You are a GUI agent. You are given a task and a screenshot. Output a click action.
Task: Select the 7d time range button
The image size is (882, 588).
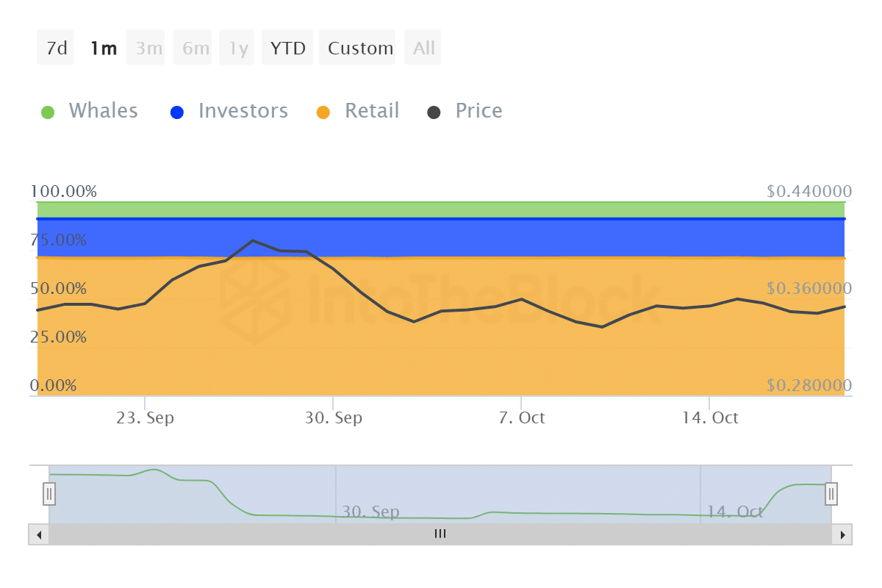coord(56,49)
